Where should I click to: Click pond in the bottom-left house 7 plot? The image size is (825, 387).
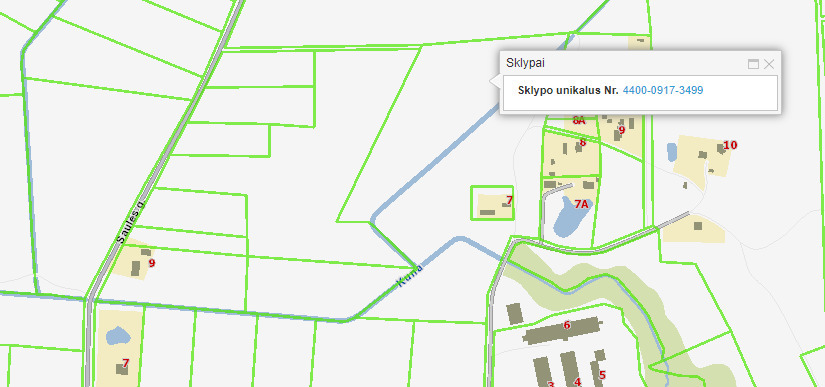pyautogui.click(x=118, y=335)
